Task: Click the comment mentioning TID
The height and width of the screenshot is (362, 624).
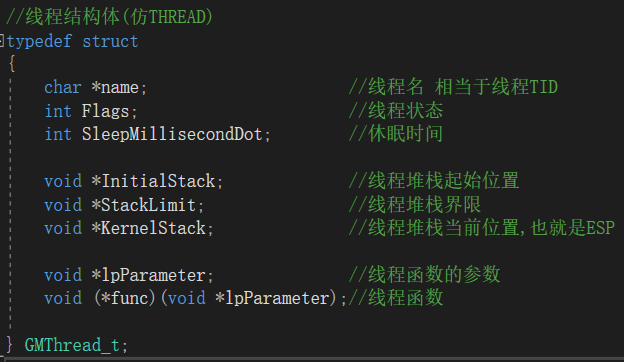Action: tap(453, 87)
